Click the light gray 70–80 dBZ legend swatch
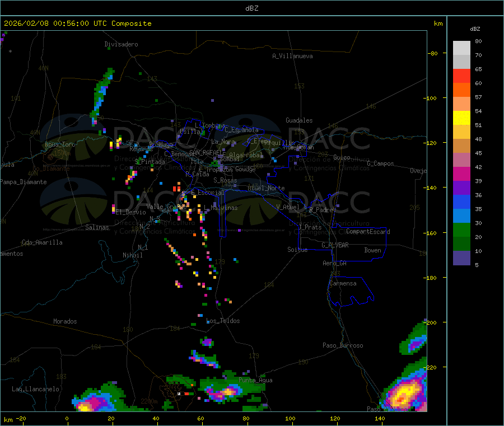The image size is (504, 426). tap(461, 48)
